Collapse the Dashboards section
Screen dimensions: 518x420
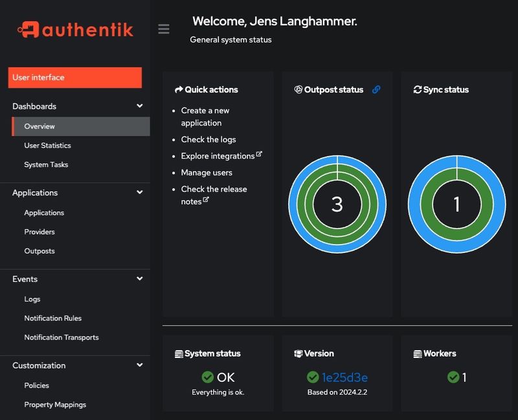click(139, 105)
